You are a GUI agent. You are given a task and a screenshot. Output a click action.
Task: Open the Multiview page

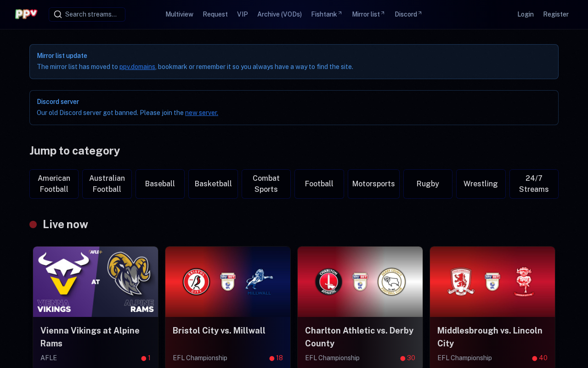179,14
